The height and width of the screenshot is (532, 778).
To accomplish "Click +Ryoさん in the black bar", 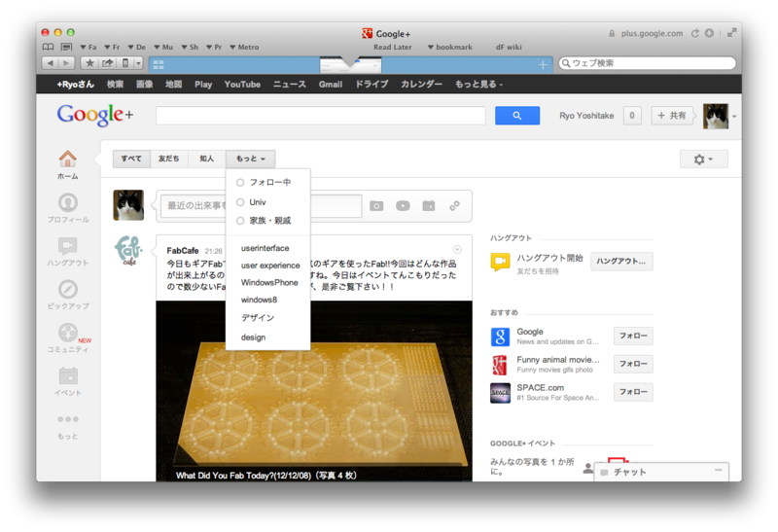I will point(76,85).
